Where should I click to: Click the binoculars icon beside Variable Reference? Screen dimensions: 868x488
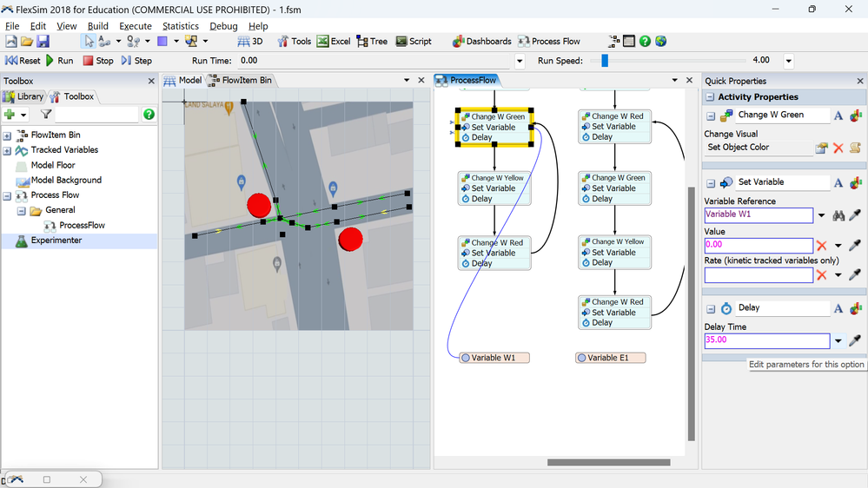(x=838, y=215)
